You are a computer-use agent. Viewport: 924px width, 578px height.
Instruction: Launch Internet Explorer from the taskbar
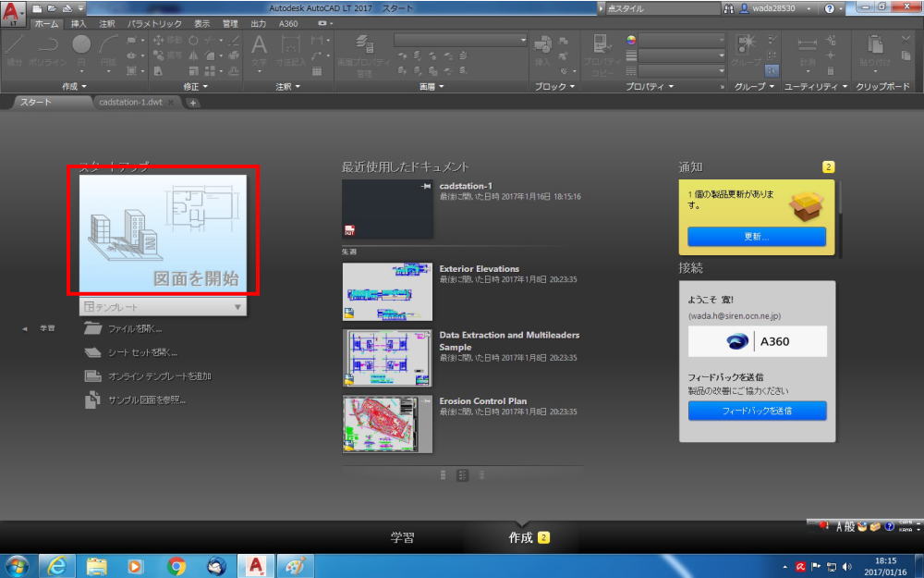pos(56,566)
